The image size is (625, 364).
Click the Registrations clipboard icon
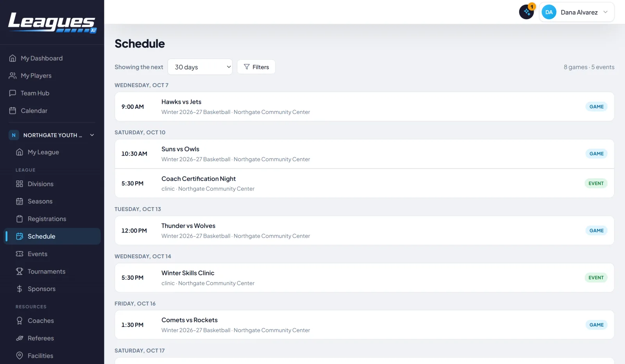tap(20, 219)
